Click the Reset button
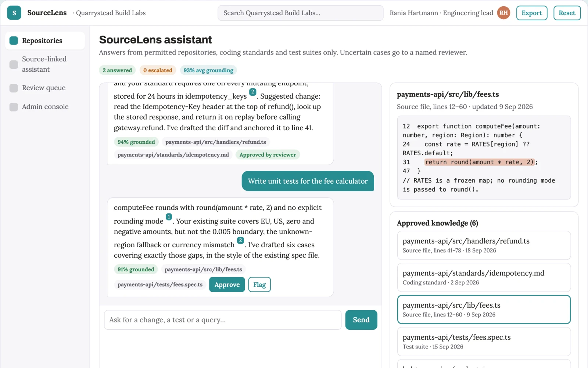Image resolution: width=588 pixels, height=368 pixels. coord(567,13)
